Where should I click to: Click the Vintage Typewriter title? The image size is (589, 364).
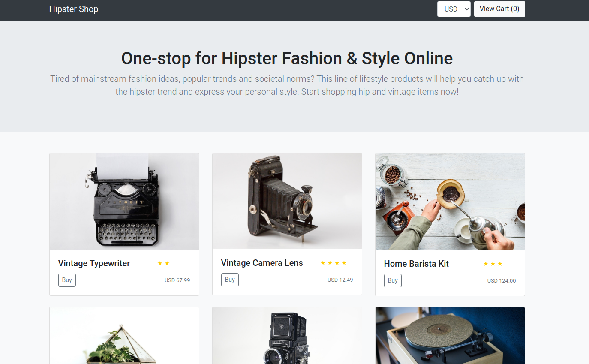pos(94,263)
